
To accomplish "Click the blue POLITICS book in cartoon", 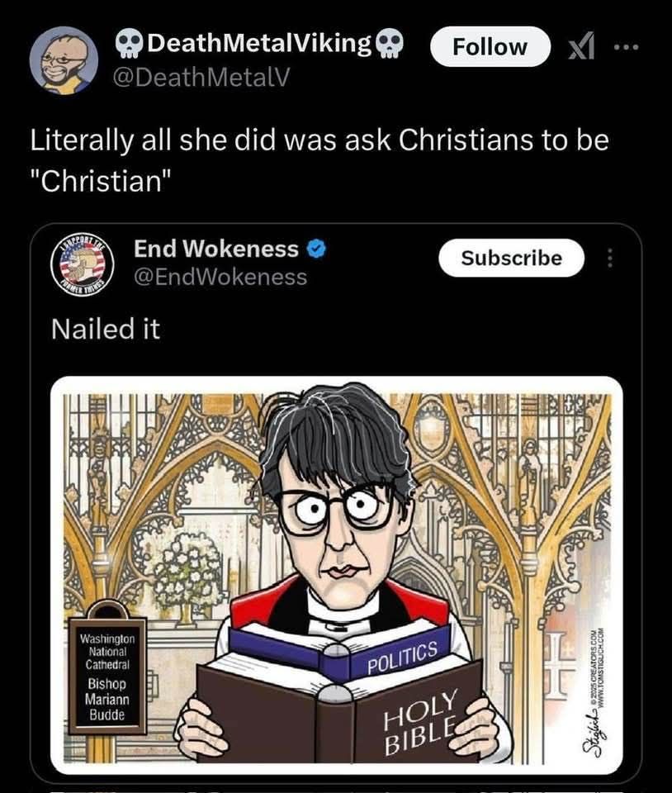I will pyautogui.click(x=402, y=657).
